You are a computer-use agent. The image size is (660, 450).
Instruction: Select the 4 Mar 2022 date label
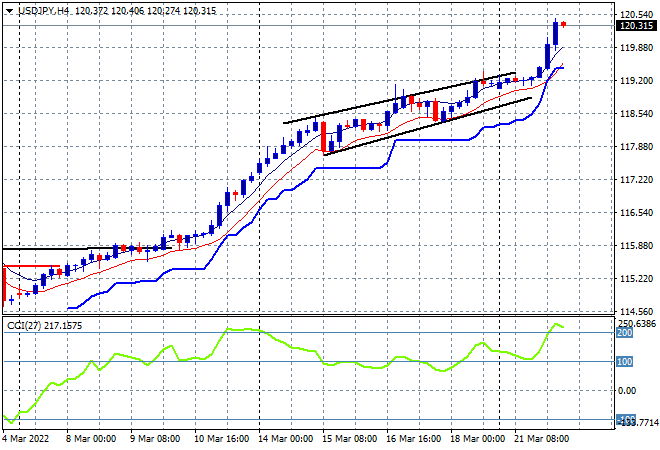[26, 439]
